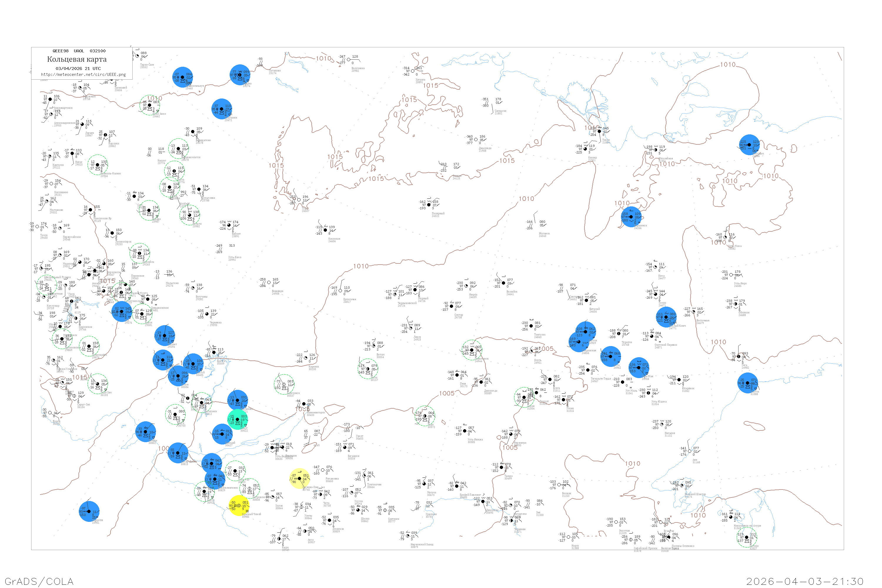
Task: Click the green dashed Ванжиль-Кынак station circle
Action: (98, 165)
